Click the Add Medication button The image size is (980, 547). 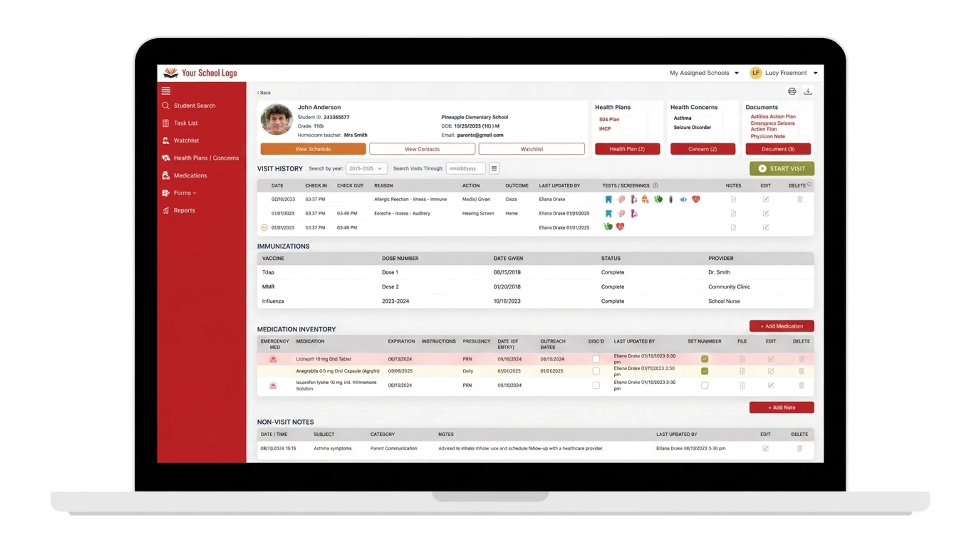pos(781,326)
